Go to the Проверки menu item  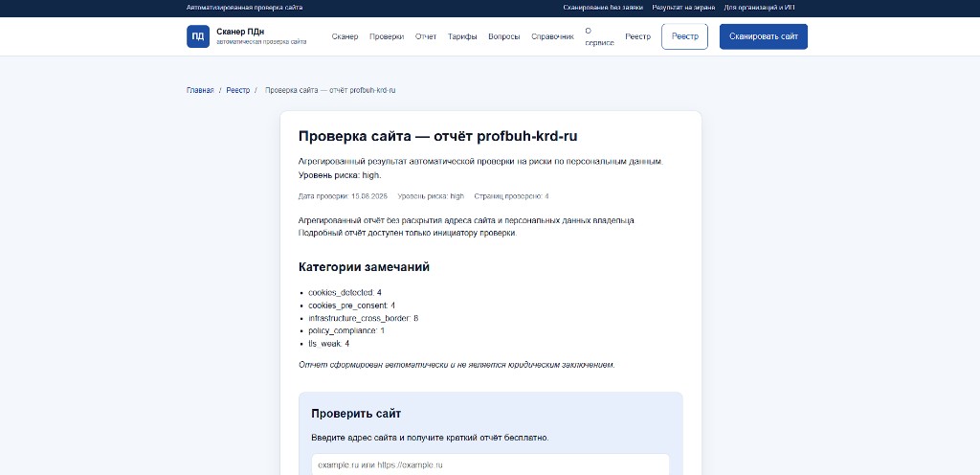pyautogui.click(x=387, y=37)
